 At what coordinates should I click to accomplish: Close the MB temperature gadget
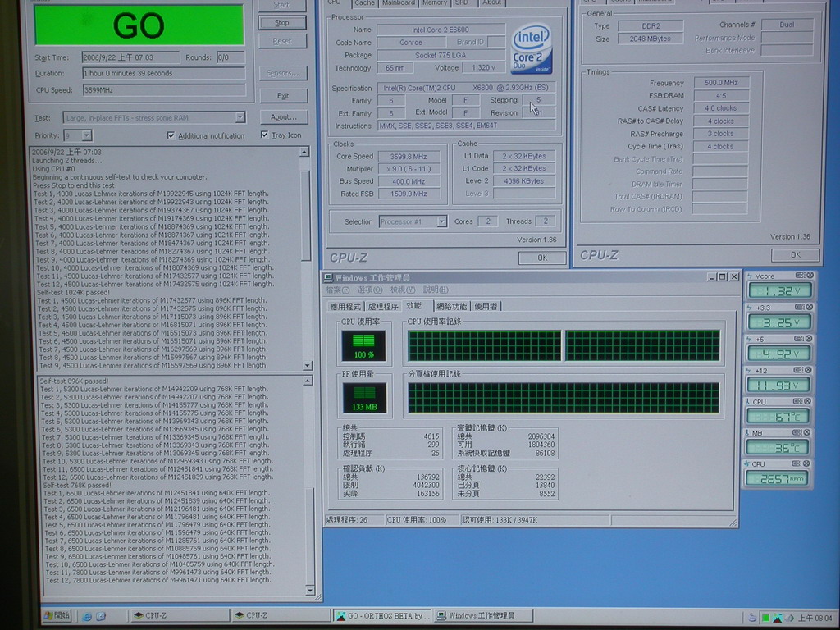coord(809,432)
